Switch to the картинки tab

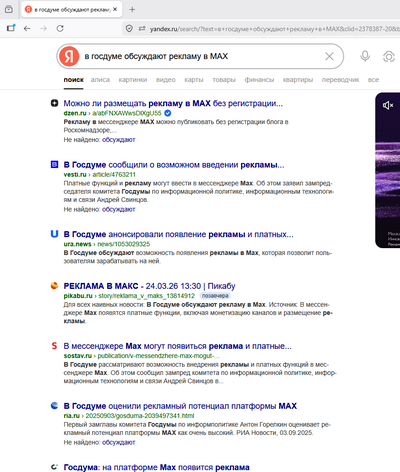pos(133,80)
